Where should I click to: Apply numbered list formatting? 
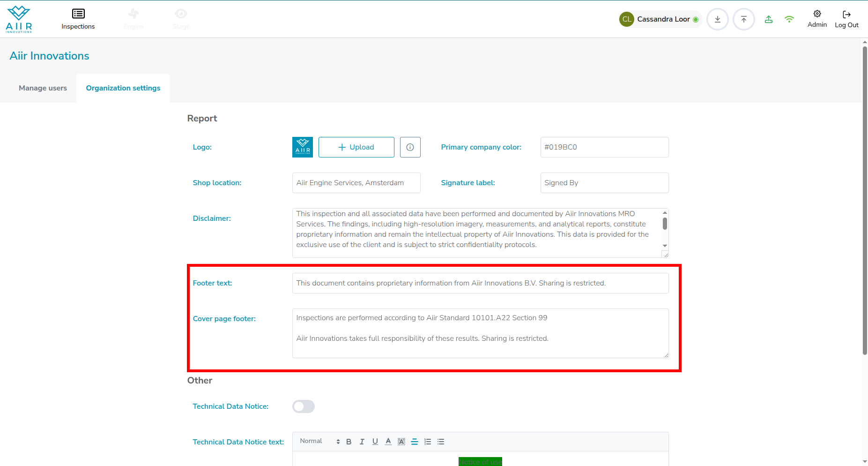click(428, 442)
